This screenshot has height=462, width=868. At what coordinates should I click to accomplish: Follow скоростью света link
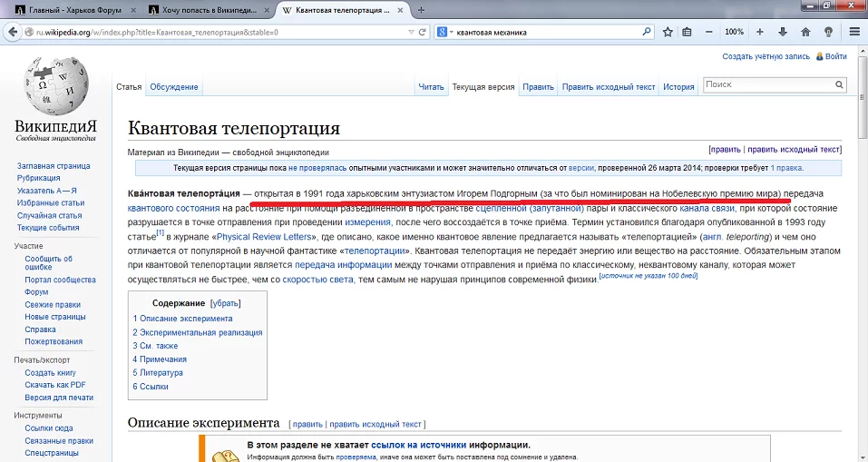(x=317, y=280)
